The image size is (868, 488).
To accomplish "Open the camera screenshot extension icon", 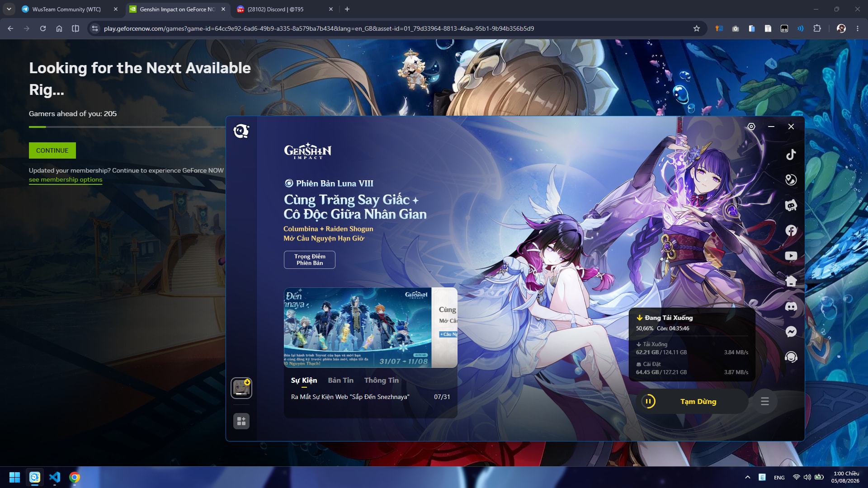I will 736,28.
